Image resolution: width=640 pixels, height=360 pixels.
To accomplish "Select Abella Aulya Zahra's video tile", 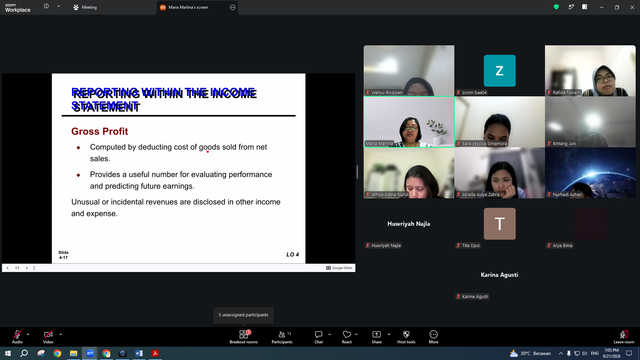I will pyautogui.click(x=500, y=173).
